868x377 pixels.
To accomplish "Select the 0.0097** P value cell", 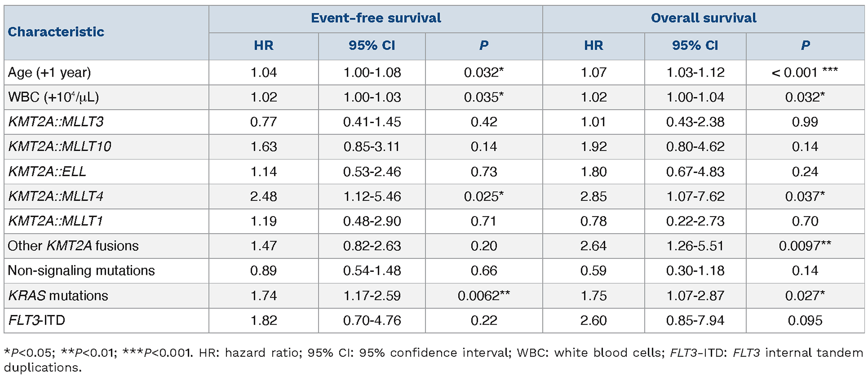I will [805, 246].
